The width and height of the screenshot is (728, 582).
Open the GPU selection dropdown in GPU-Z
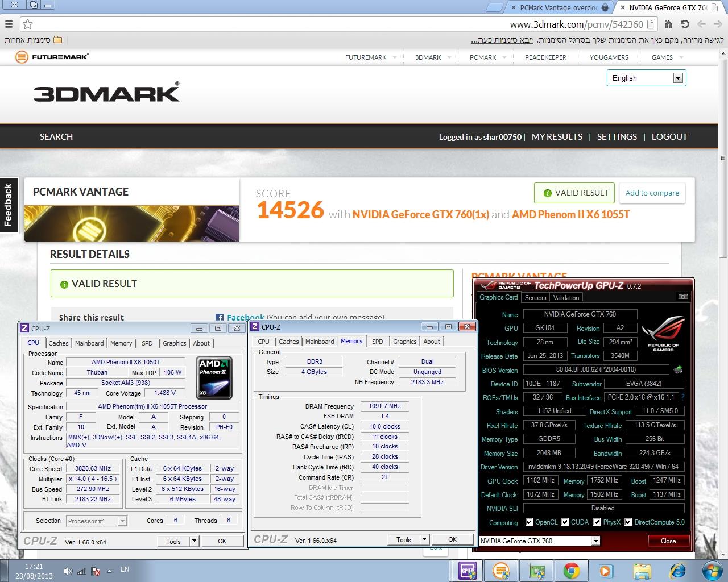tap(539, 541)
